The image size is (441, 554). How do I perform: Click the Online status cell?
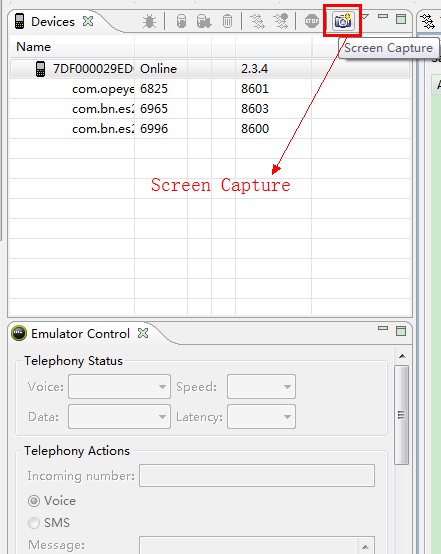(158, 69)
